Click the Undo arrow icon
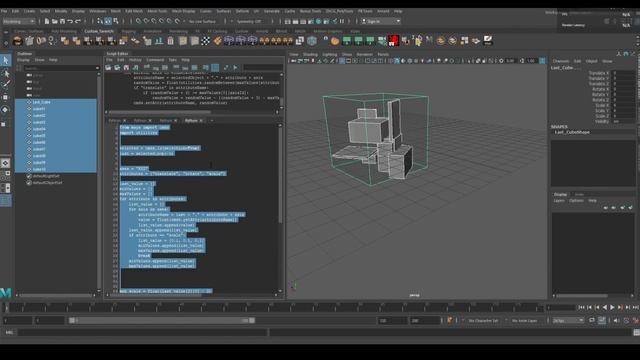The image size is (640, 360). pos(70,21)
